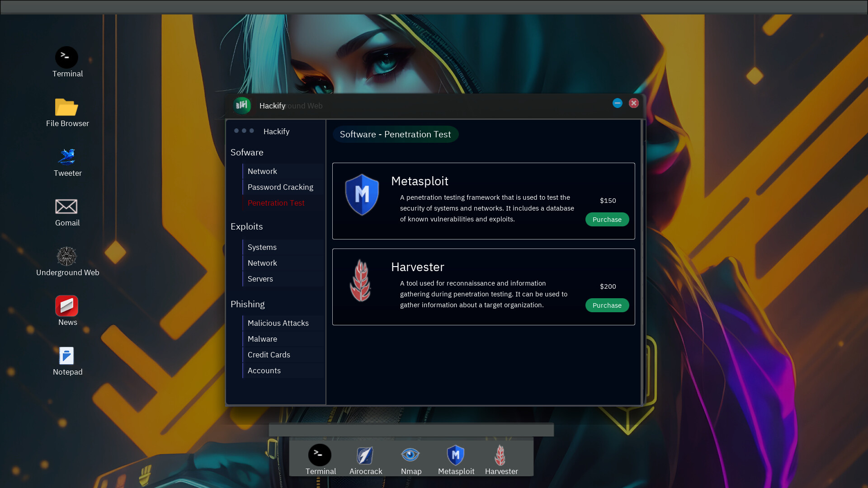Open Tweeter application from desktop
Screen dimensions: 868x488
pos(68,157)
